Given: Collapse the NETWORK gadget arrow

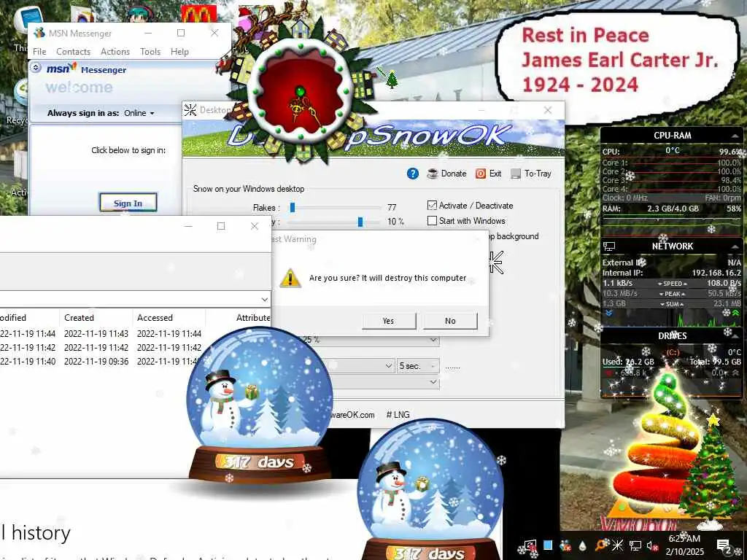Looking at the screenshot, I should (735, 246).
